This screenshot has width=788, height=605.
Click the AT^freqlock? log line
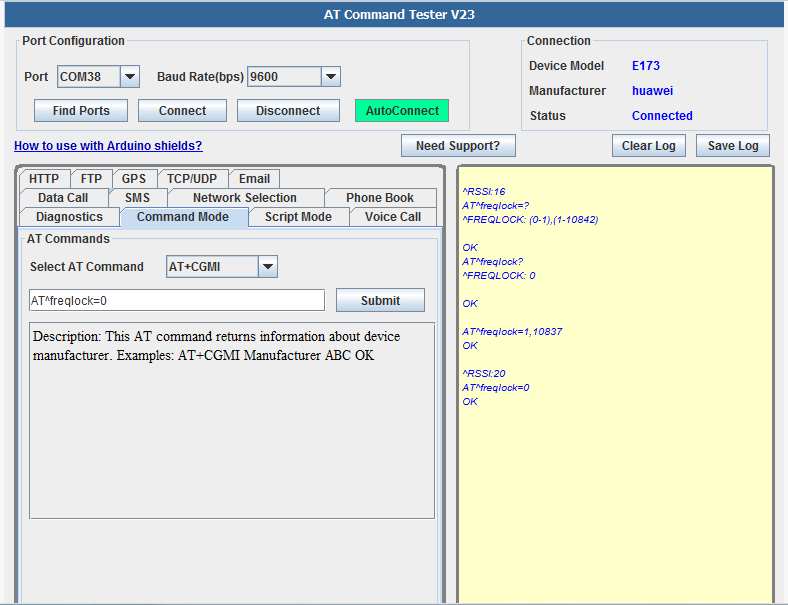[492, 262]
